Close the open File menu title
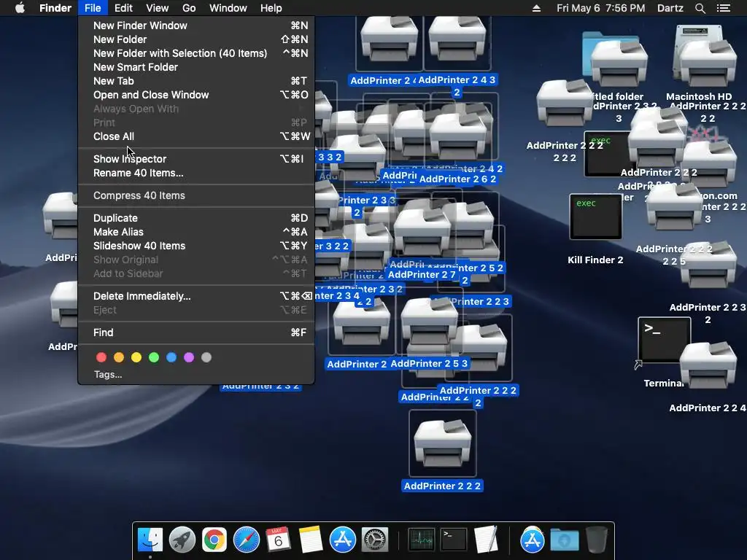 click(x=93, y=8)
